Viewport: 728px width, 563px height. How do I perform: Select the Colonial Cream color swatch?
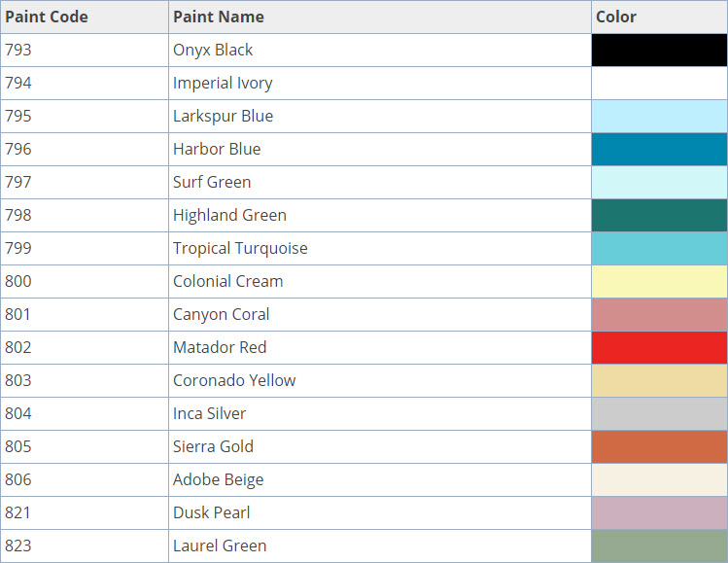pyautogui.click(x=659, y=282)
